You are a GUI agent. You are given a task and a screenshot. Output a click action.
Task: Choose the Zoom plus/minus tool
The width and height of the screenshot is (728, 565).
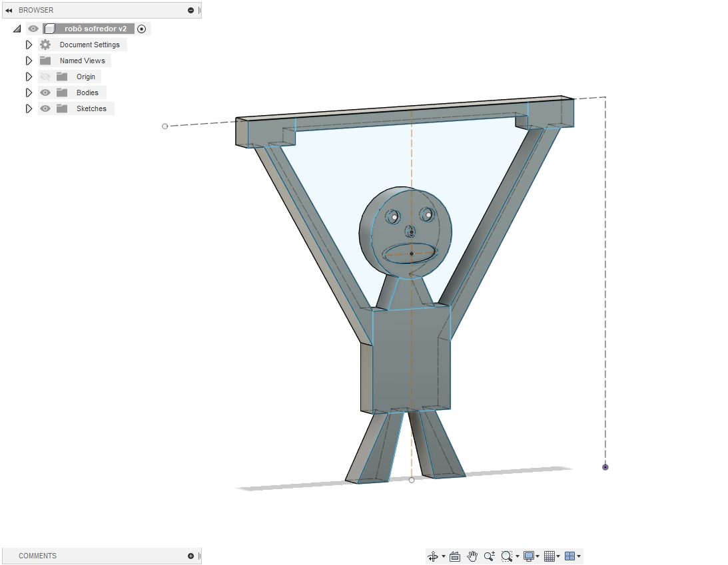pos(490,556)
